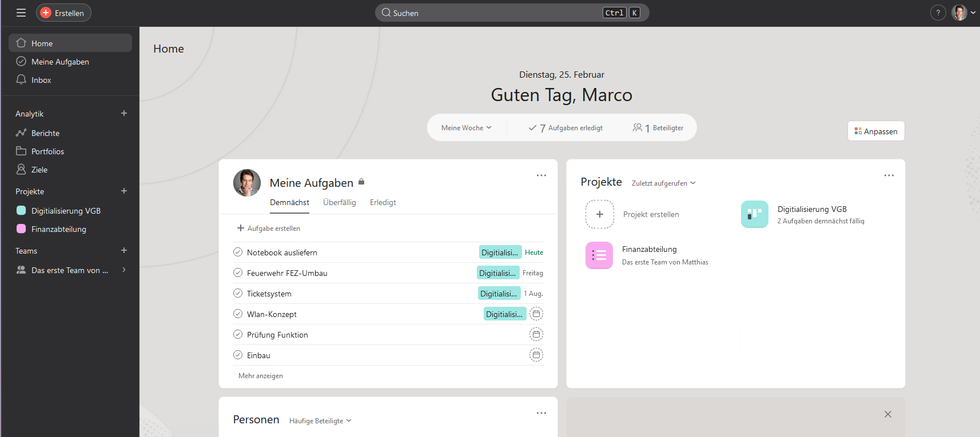Screen dimensions: 980x437
Task: Open Digitialisierung VGB project tile icon
Action: [755, 214]
